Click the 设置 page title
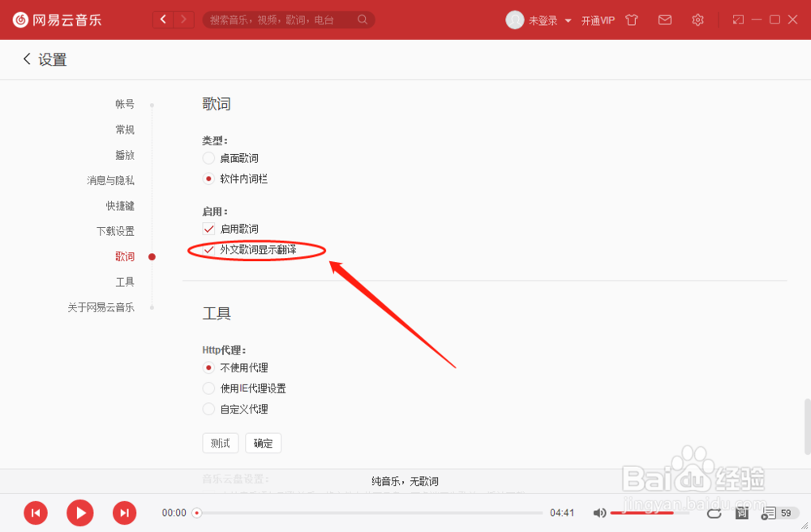The width and height of the screenshot is (811, 532). point(52,59)
